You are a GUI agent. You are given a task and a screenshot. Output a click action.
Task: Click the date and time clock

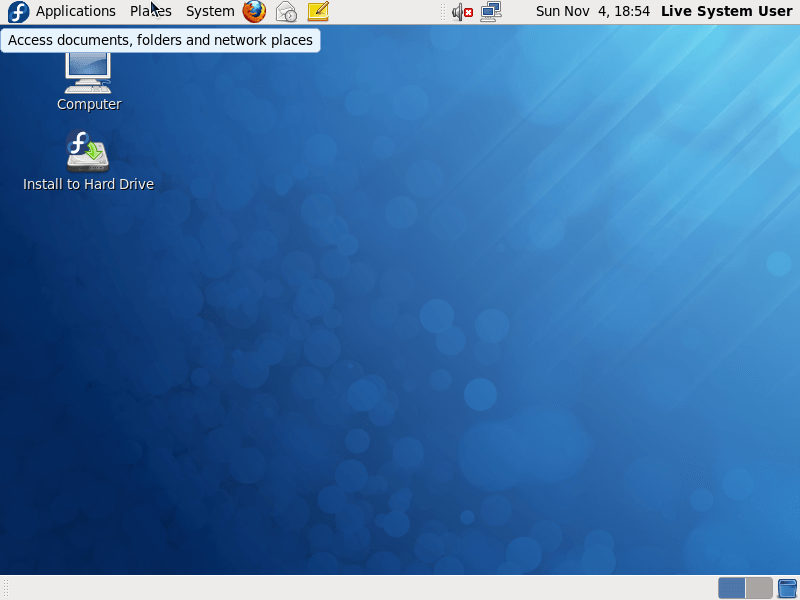593,11
